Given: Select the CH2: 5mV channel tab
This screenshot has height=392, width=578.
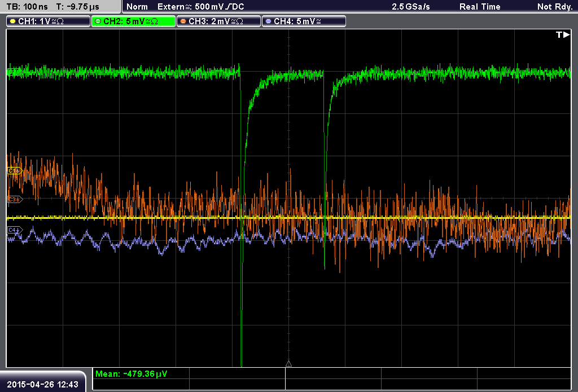Looking at the screenshot, I should click(133, 21).
